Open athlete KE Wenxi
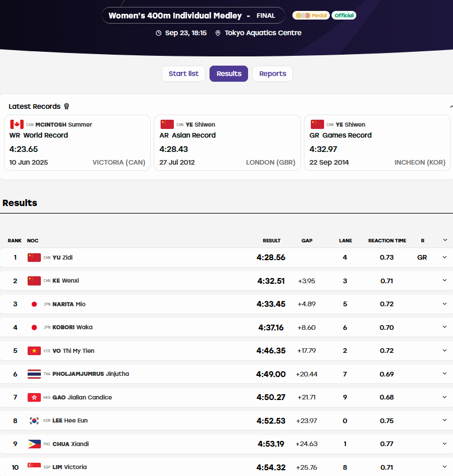 [x=66, y=280]
